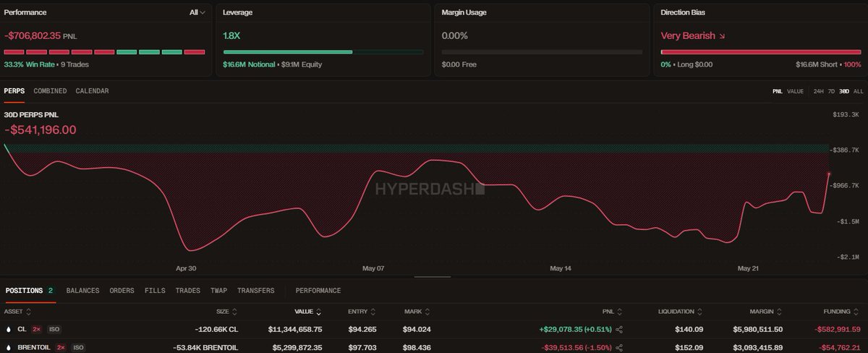Click BRENTOIL PNL -$39,513.56 (-1.50%)

click(576, 347)
